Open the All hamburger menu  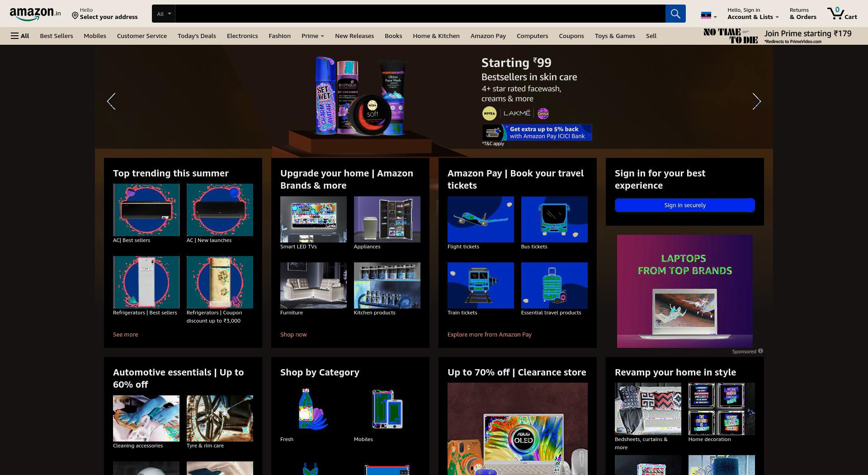click(x=20, y=36)
